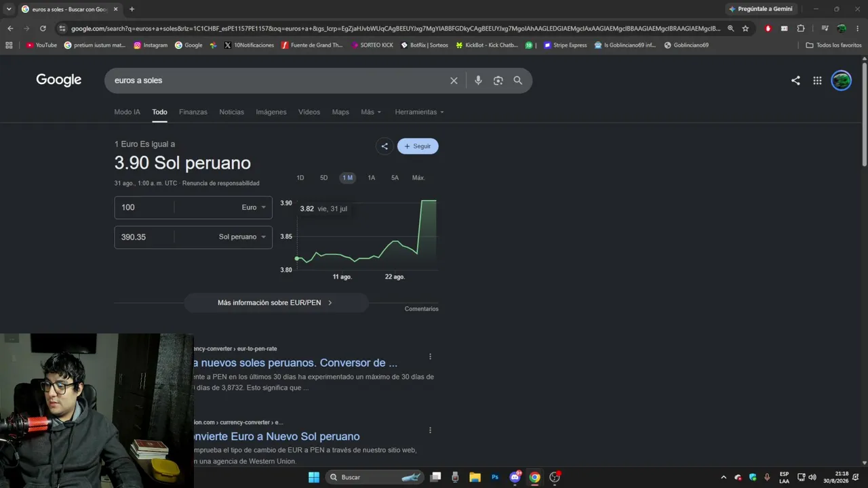The height and width of the screenshot is (488, 868).
Task: Open the Google apps grid
Action: (x=817, y=81)
